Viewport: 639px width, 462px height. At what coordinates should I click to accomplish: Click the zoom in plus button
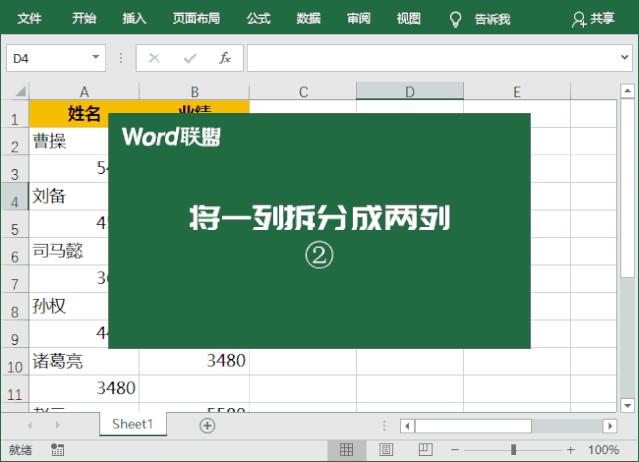pyautogui.click(x=573, y=450)
